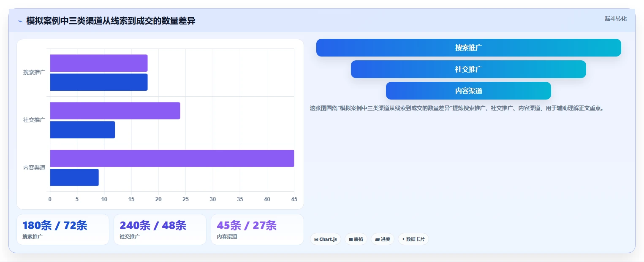Screen dimensions: 644x262
Task: Click the blue bar in the 搜索推广 row
Action: click(99, 82)
